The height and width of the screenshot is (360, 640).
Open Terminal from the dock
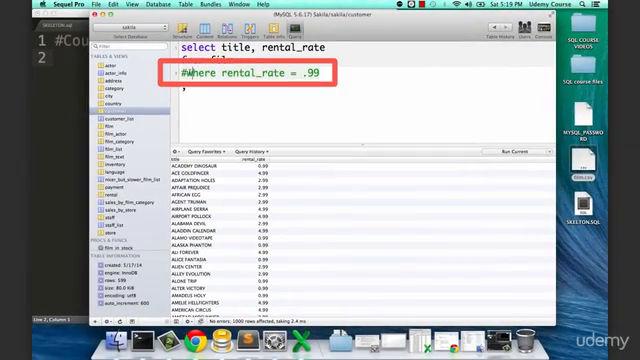[x=142, y=341]
